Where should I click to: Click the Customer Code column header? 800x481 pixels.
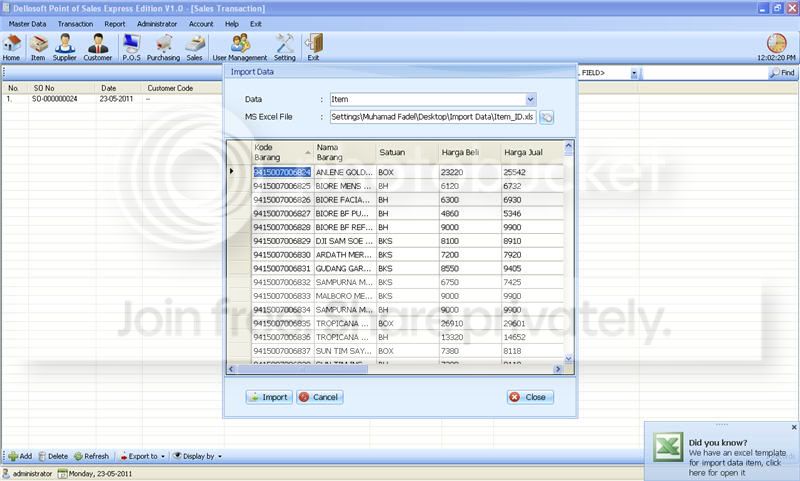(183, 88)
